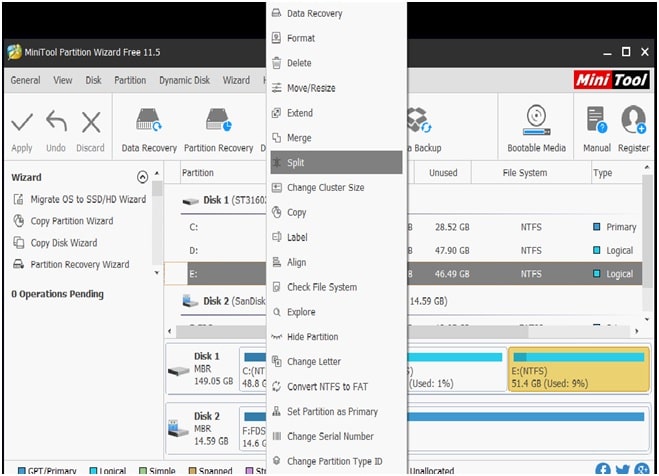Screen dimensions: 659x476
Task: Select Hide Partition option
Action: [x=336, y=337]
